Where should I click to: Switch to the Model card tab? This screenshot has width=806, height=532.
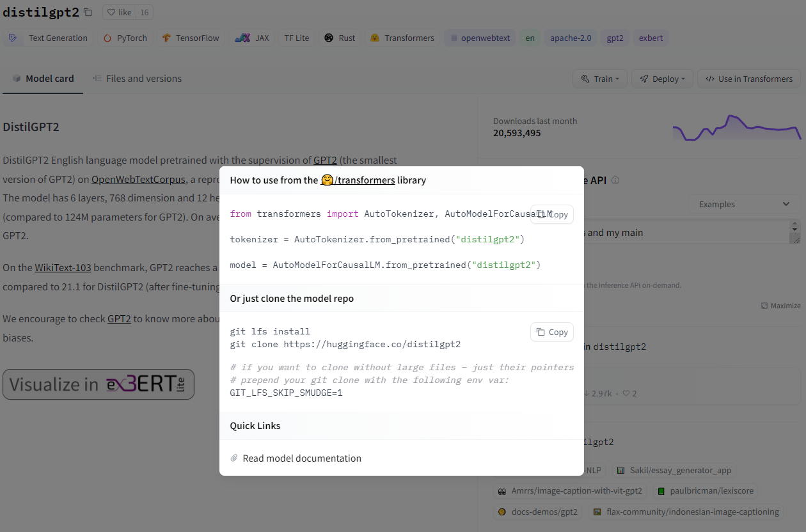[x=43, y=79]
